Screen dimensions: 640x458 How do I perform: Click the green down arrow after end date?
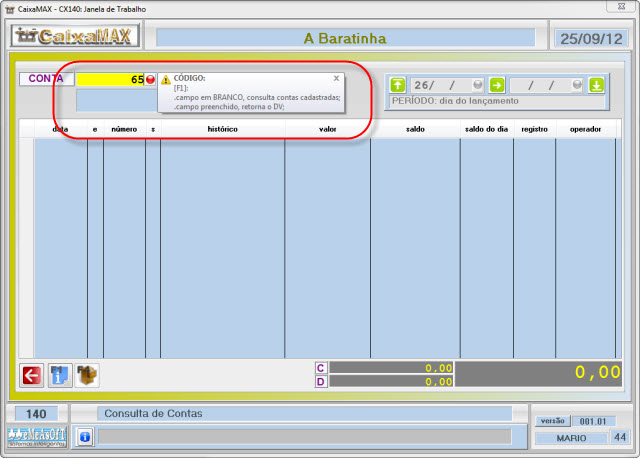coord(597,85)
